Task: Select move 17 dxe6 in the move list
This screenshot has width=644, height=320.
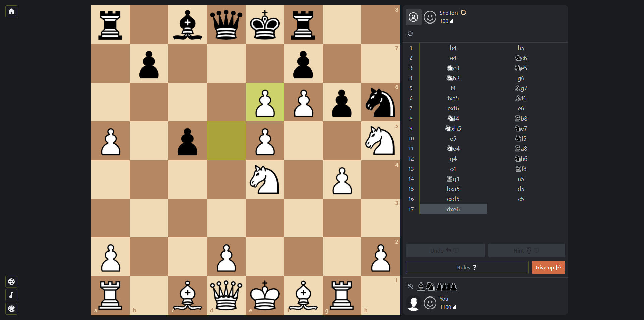Action: [x=453, y=209]
